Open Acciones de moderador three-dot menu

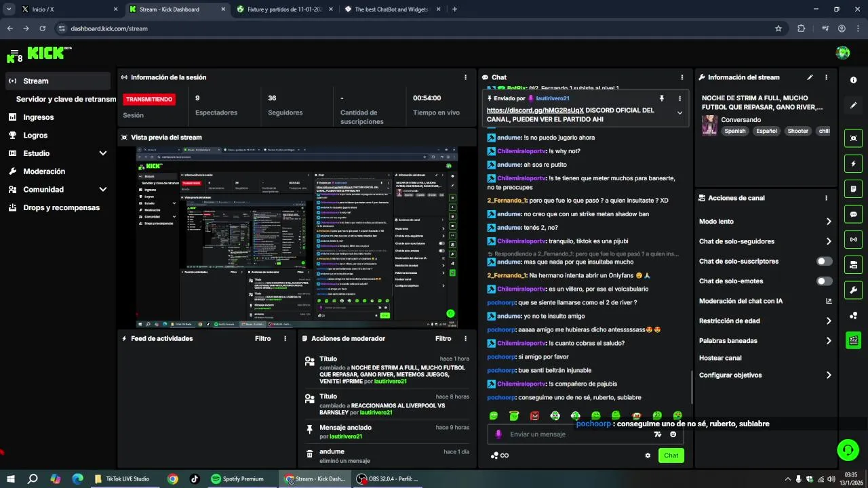pos(465,338)
